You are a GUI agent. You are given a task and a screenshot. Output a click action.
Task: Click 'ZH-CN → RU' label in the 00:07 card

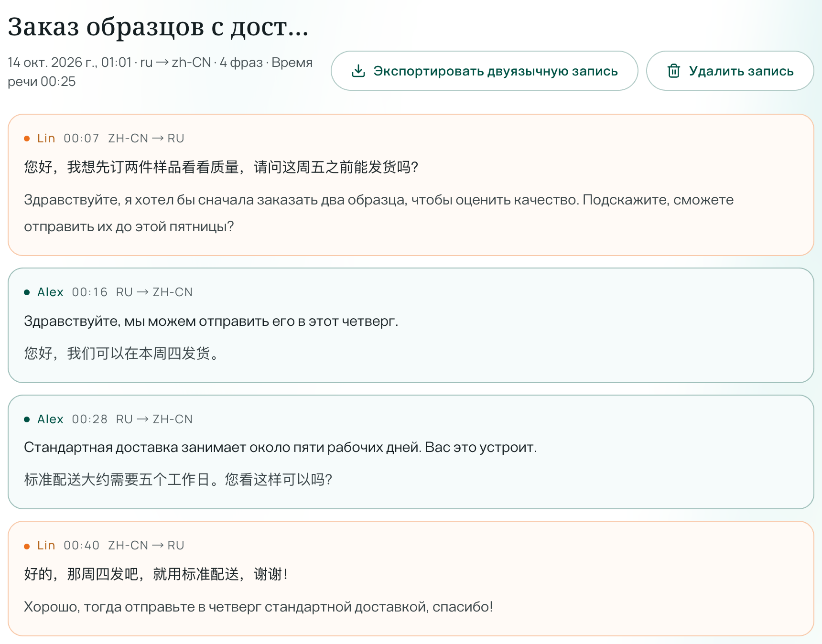146,138
